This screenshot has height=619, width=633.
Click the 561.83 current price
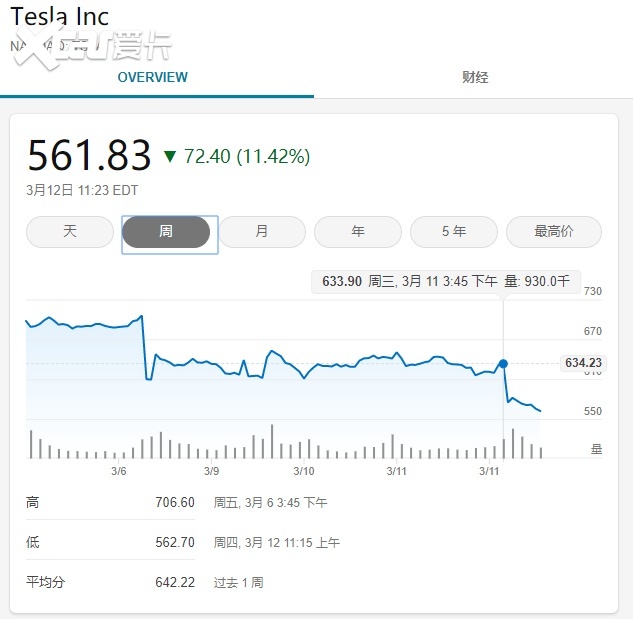point(89,156)
